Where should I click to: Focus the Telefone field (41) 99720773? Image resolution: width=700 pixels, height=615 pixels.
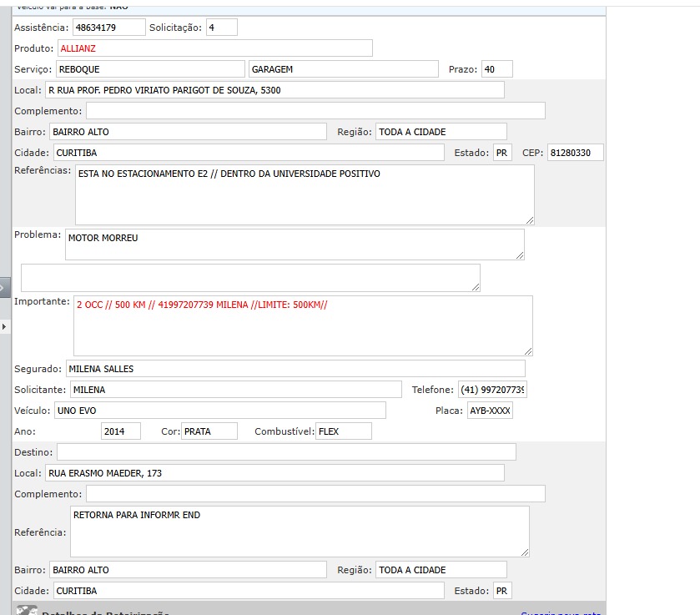pos(492,390)
